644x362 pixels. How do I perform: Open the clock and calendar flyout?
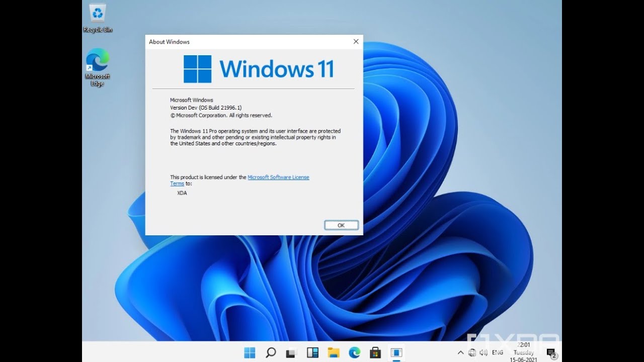523,352
